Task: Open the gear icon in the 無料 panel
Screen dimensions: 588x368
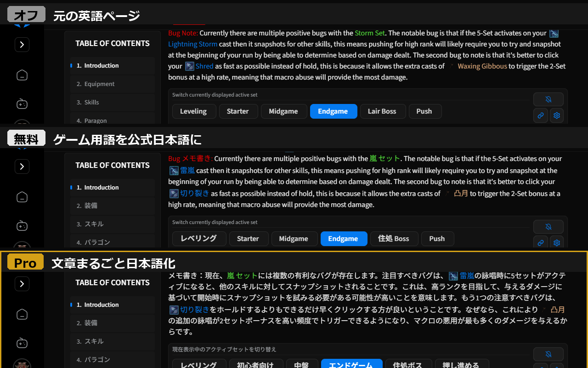Action: pyautogui.click(x=557, y=243)
